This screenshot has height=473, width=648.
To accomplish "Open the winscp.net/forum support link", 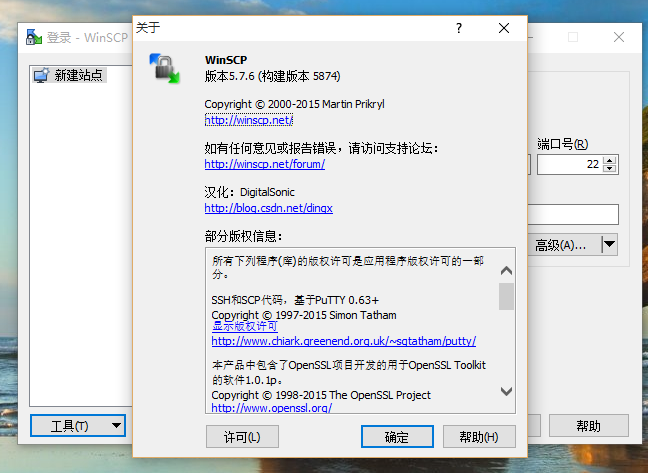I will pos(264,164).
